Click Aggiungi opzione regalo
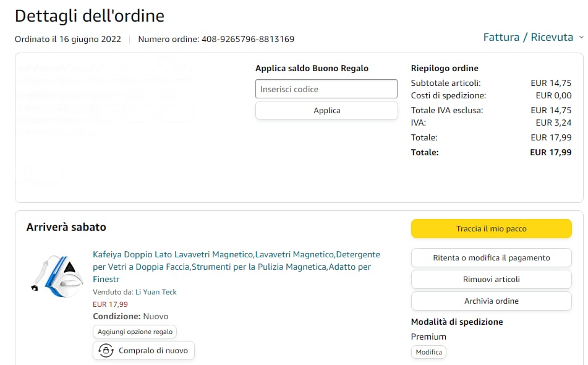The image size is (588, 365). click(x=135, y=332)
